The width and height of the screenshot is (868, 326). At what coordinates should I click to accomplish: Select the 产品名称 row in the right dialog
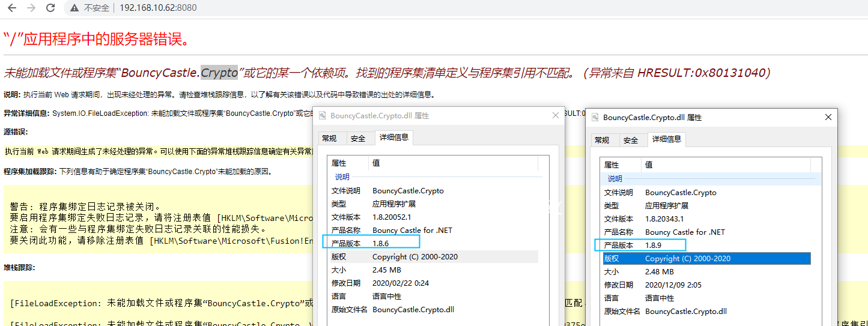coord(706,232)
